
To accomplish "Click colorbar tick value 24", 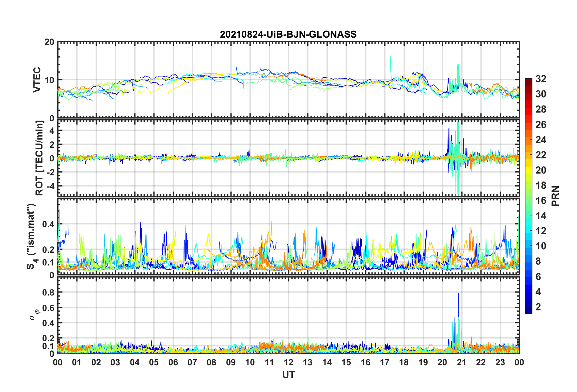I will coord(541,140).
